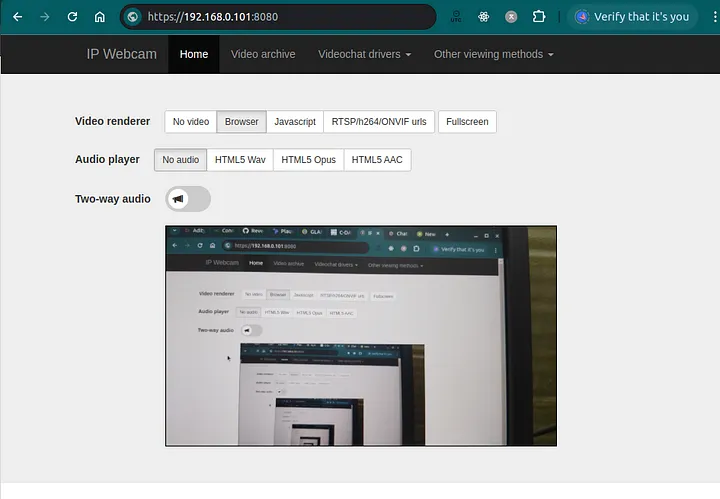This screenshot has height=499, width=720.
Task: Click the browser back arrow
Action: (x=17, y=17)
